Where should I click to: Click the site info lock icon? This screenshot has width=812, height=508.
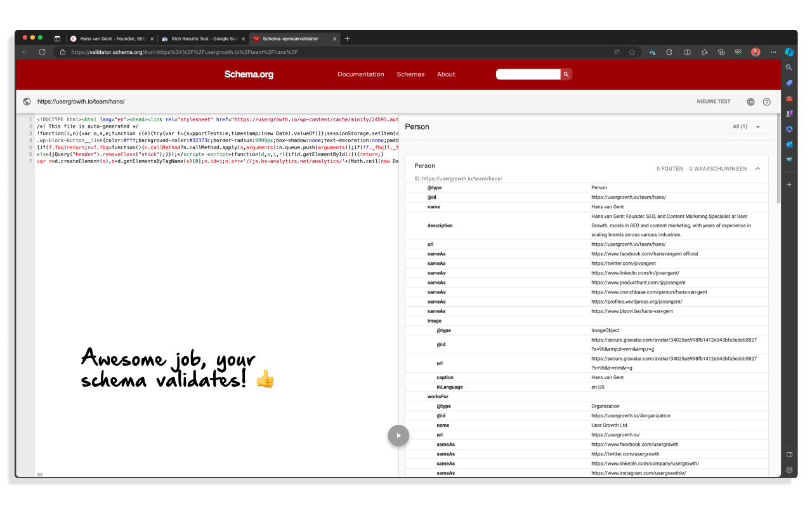click(63, 52)
